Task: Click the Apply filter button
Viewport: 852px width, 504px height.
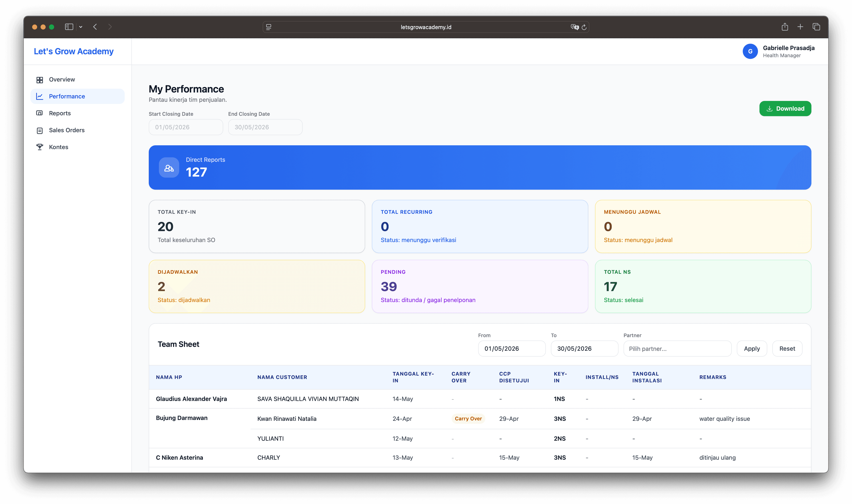Action: (x=751, y=348)
